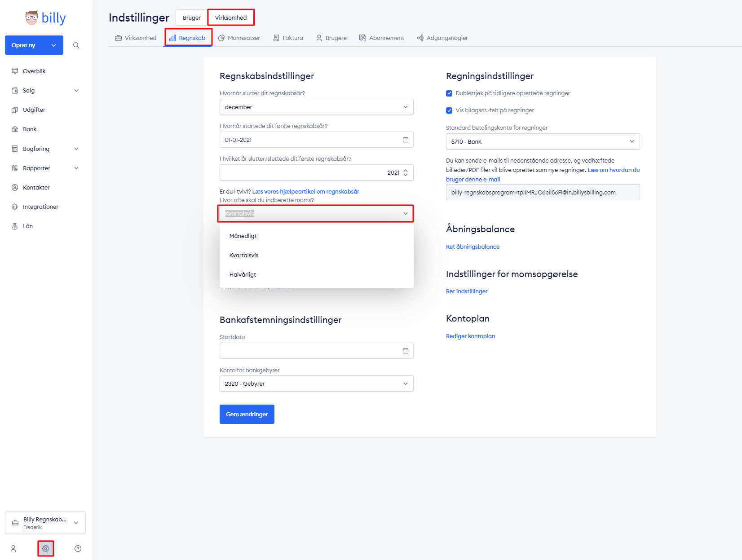Click the Udgifter sidebar icon
This screenshot has width=742, height=560.
[15, 110]
